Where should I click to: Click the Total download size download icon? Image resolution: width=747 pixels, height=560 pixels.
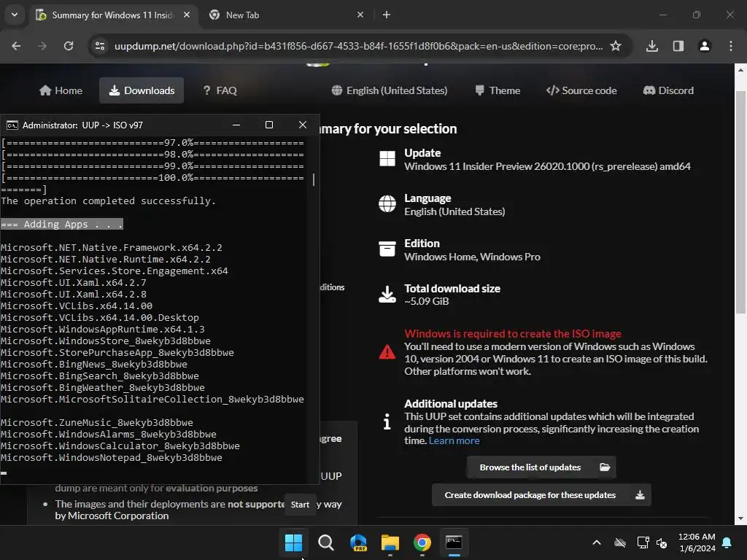click(387, 295)
